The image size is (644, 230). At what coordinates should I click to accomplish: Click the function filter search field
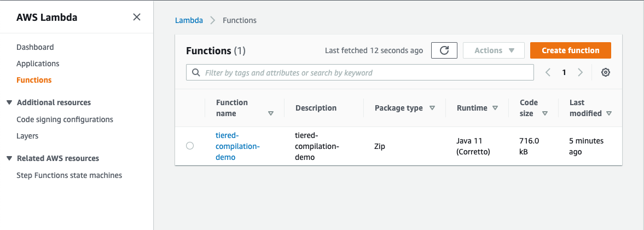tap(360, 72)
